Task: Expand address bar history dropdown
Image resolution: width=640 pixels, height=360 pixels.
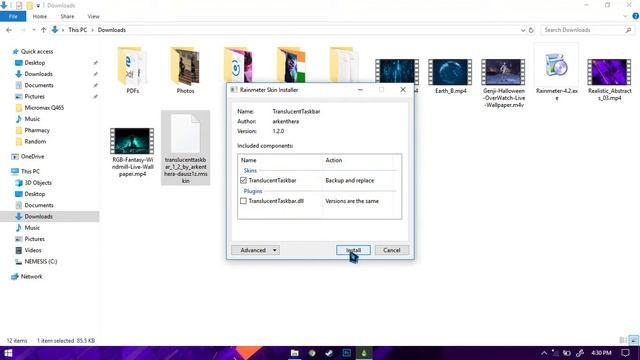Action: (x=523, y=30)
